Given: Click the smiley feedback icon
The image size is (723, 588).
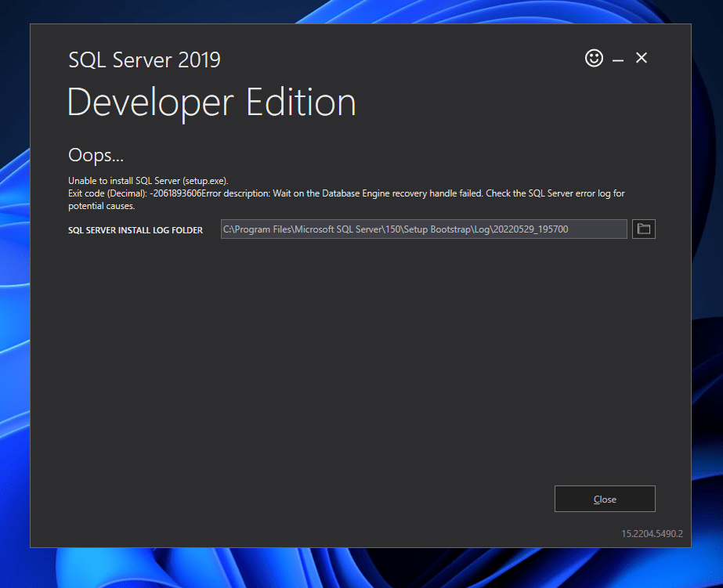Looking at the screenshot, I should click(594, 58).
